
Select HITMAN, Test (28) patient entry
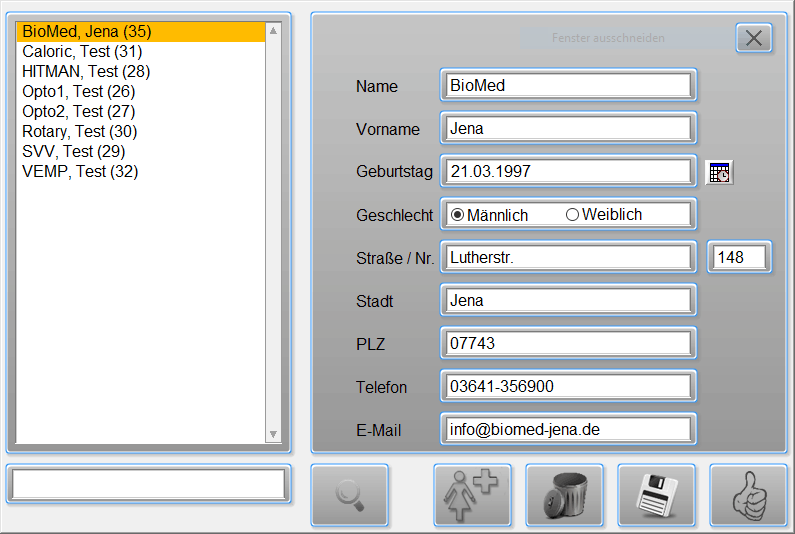[86, 71]
